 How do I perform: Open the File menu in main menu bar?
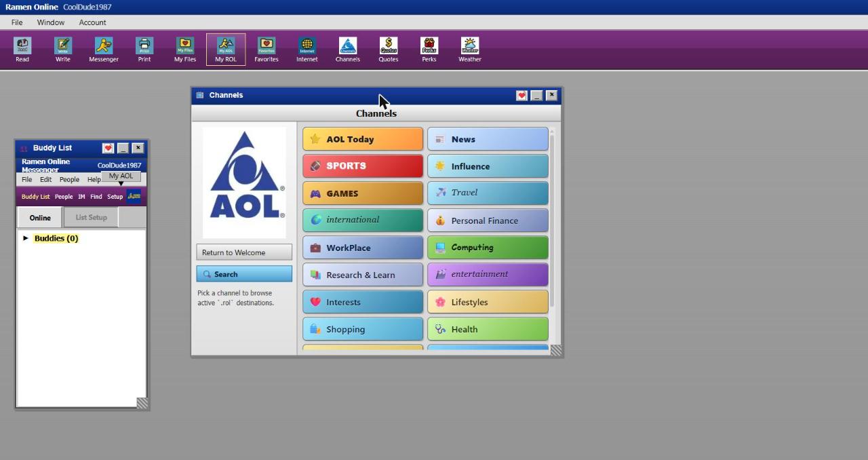pyautogui.click(x=17, y=22)
